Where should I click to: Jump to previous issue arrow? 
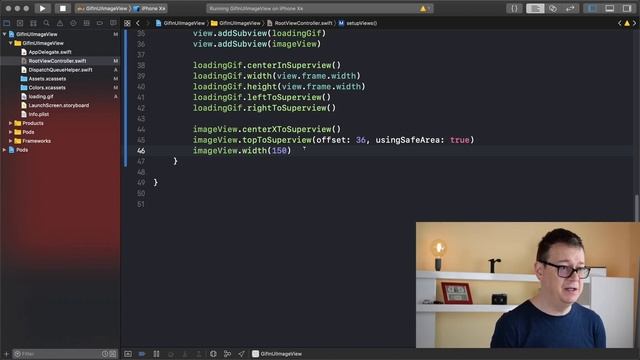620,23
